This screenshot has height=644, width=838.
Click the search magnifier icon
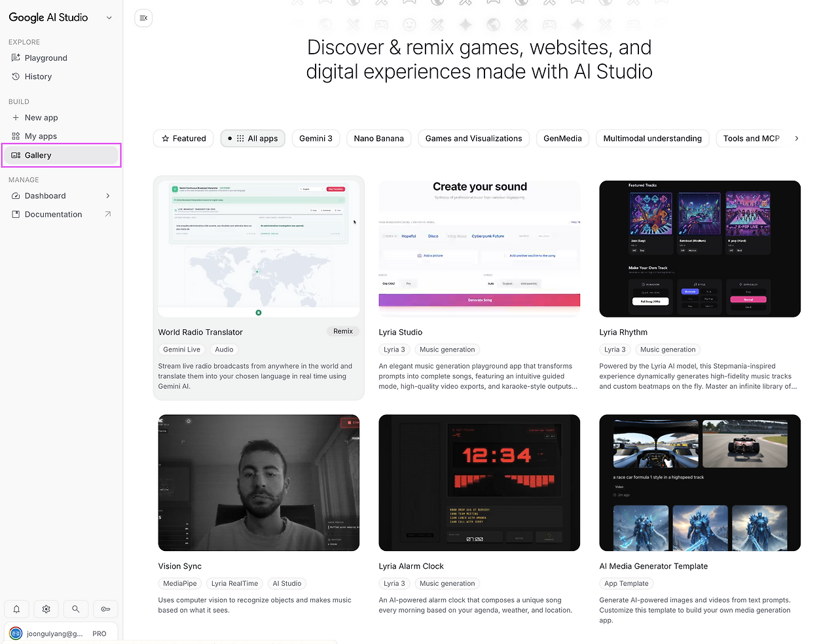(x=76, y=609)
